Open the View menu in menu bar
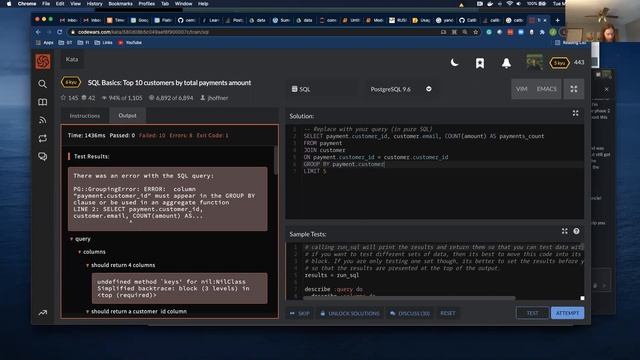Image resolution: width=640 pixels, height=360 pixels. point(76,4)
